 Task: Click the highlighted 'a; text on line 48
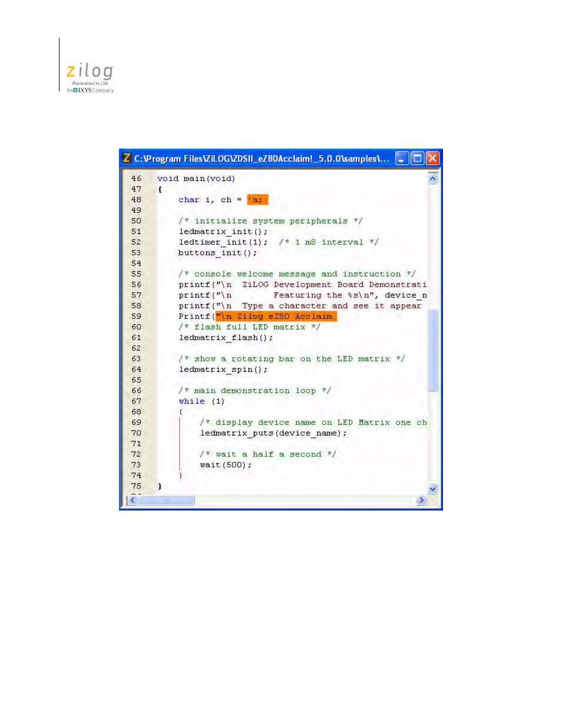[x=257, y=200]
